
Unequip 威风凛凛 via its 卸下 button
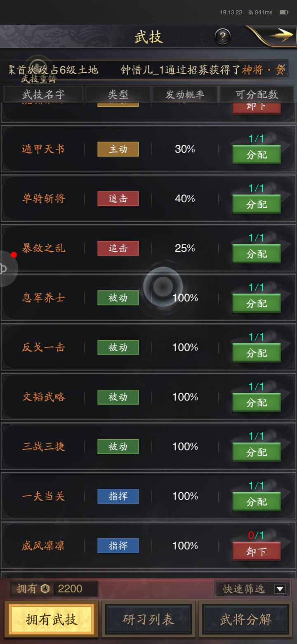[x=256, y=551]
